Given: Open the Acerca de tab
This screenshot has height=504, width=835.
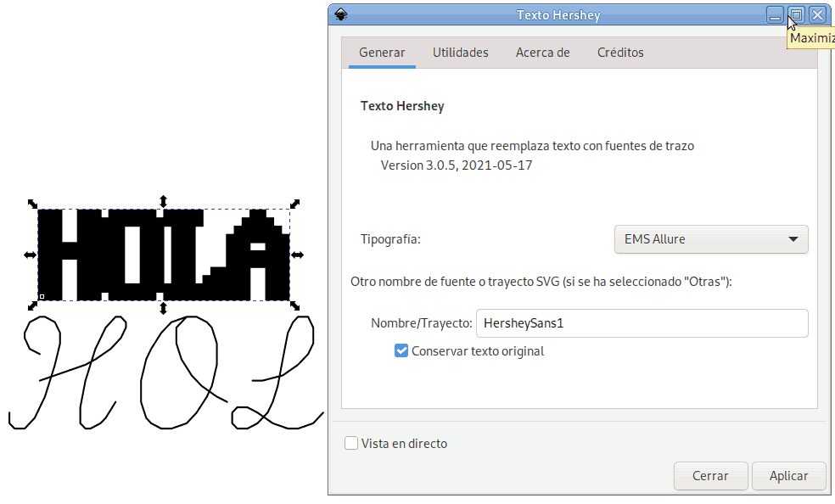Looking at the screenshot, I should (x=542, y=53).
